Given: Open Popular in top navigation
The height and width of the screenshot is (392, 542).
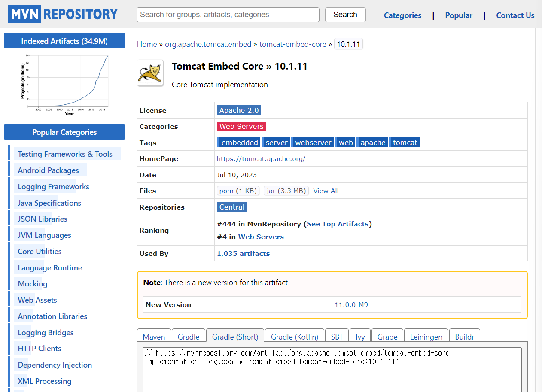Looking at the screenshot, I should [459, 15].
